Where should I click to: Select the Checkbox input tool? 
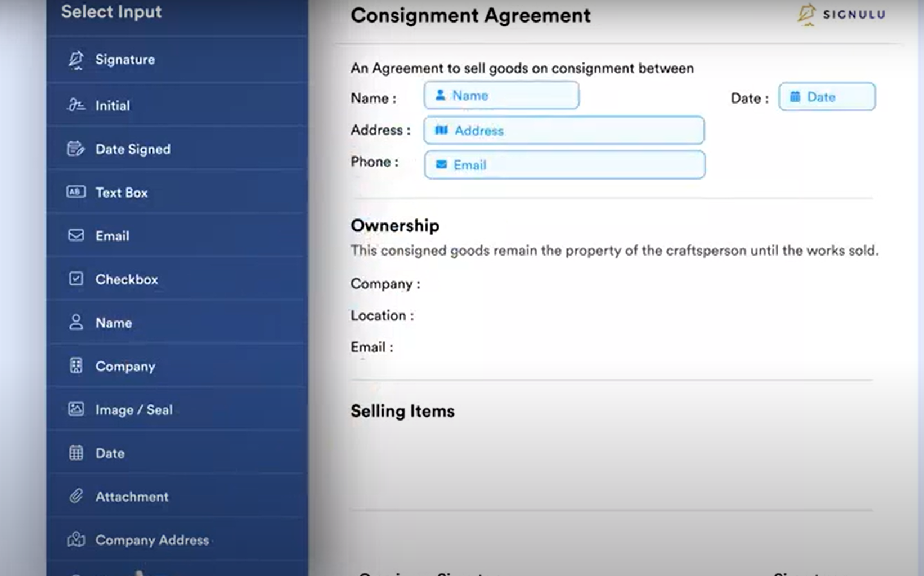tap(126, 279)
